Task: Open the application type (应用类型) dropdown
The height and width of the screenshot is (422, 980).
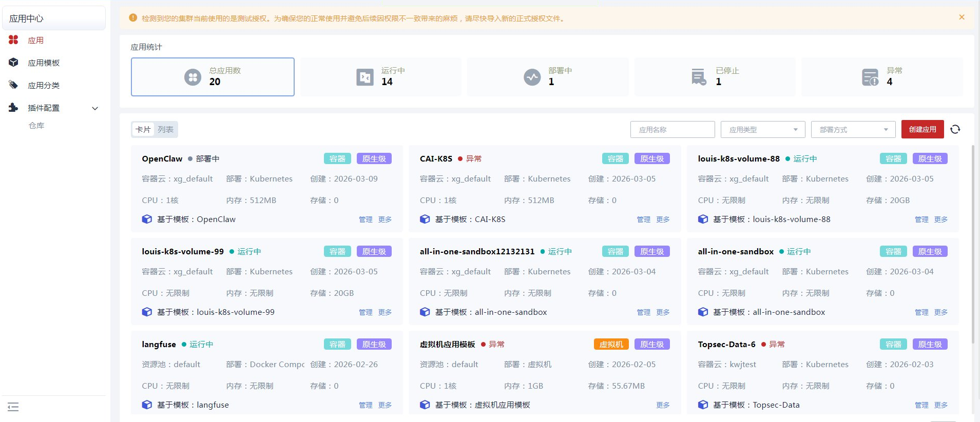Action: [x=763, y=130]
